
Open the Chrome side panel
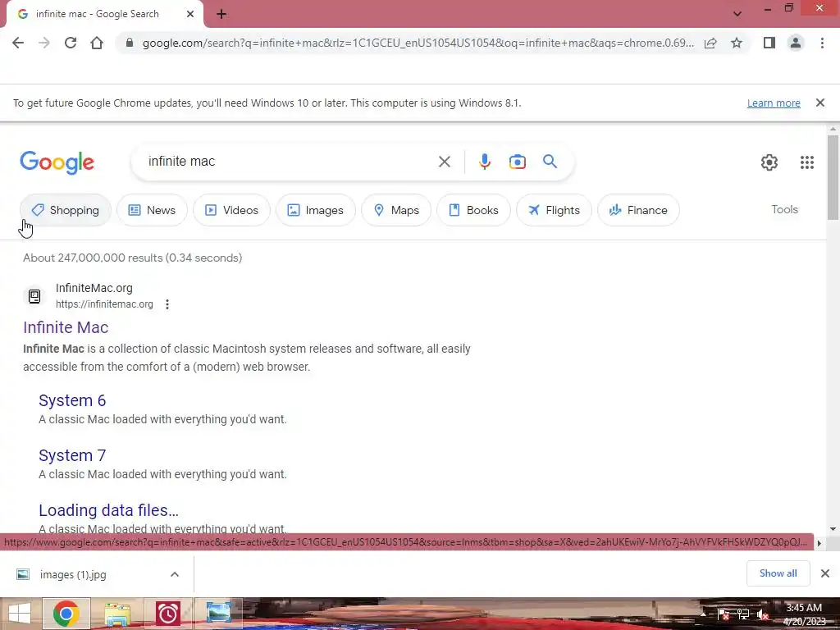769,43
